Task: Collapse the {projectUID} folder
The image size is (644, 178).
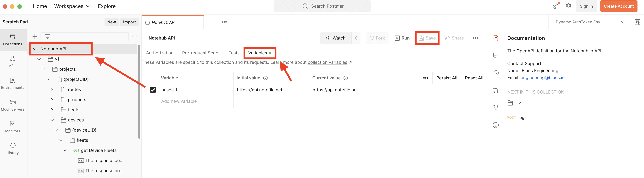Action: click(x=48, y=79)
